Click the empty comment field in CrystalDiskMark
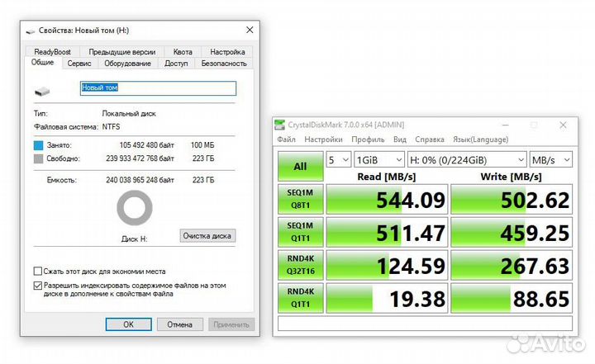 [x=425, y=324]
